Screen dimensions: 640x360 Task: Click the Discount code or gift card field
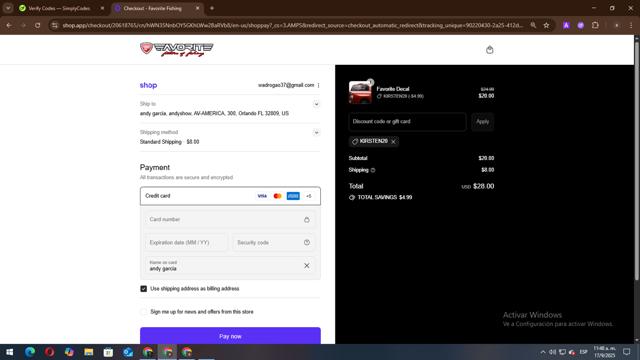tap(407, 122)
